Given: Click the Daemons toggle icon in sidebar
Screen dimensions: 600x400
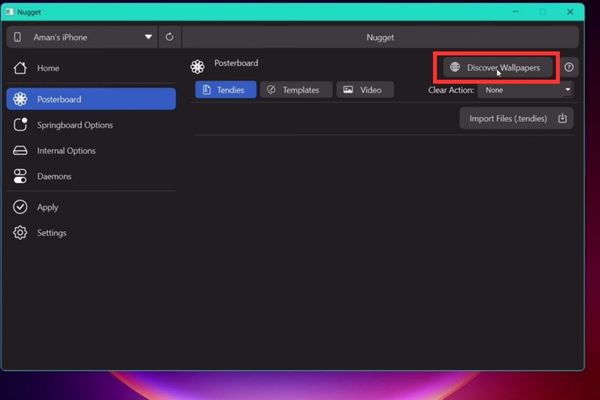Looking at the screenshot, I should pyautogui.click(x=20, y=176).
